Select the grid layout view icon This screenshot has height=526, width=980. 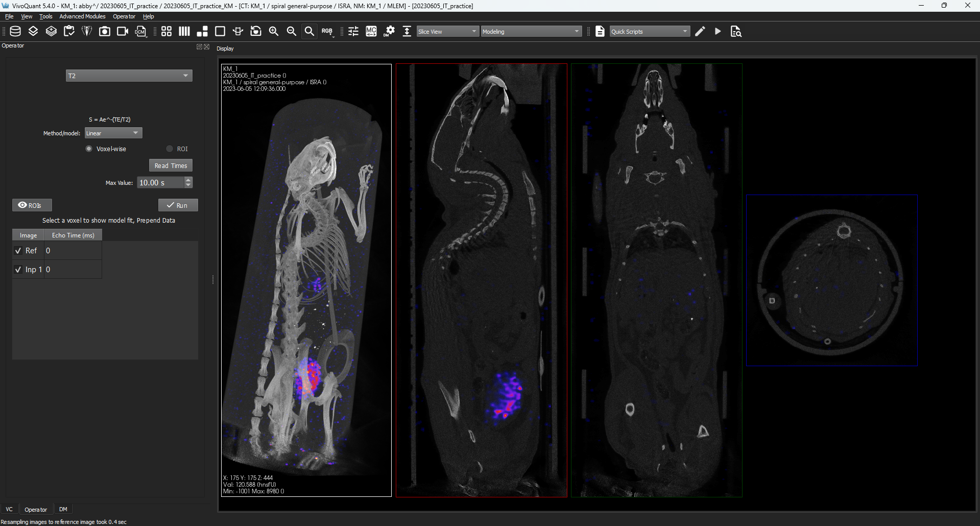[x=166, y=31]
